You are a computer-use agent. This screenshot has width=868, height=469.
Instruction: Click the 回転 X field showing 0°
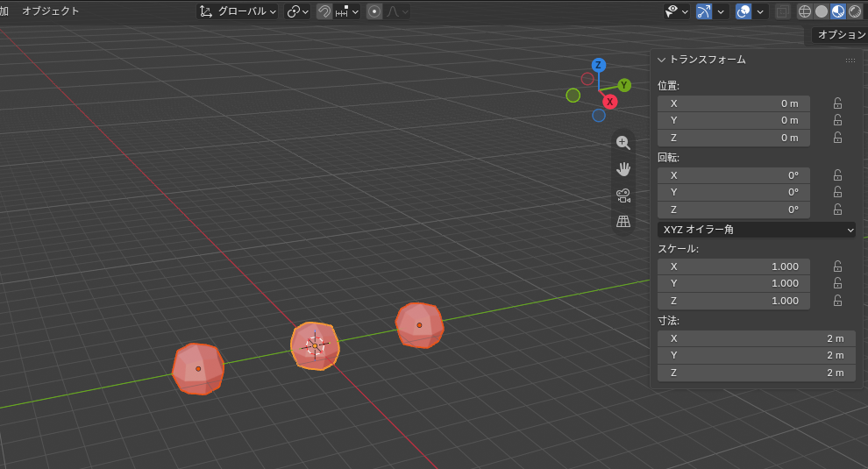point(734,175)
